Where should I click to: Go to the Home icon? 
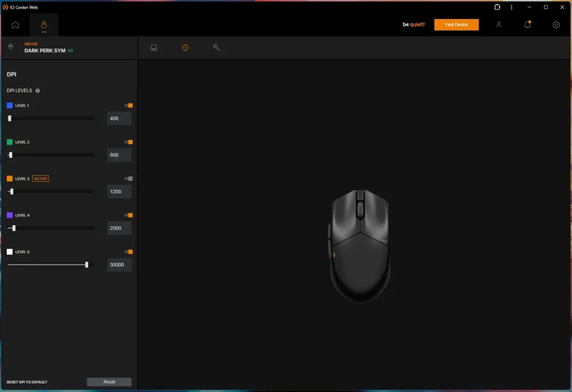[x=15, y=25]
